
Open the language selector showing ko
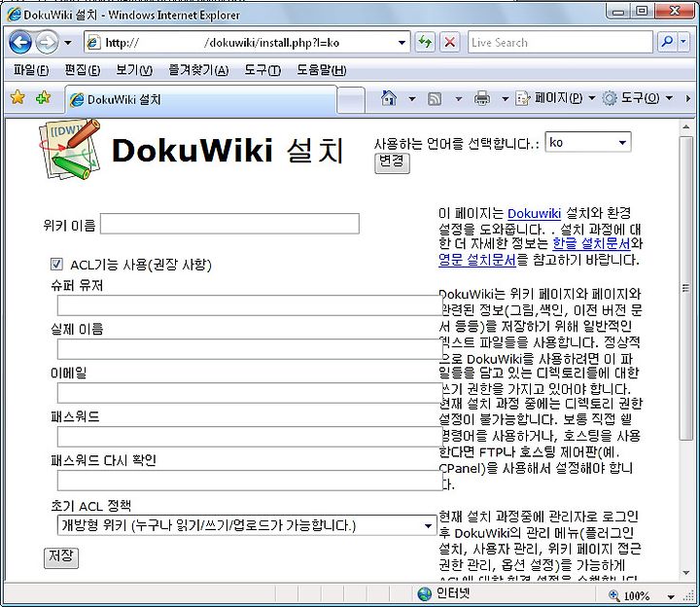coord(588,142)
